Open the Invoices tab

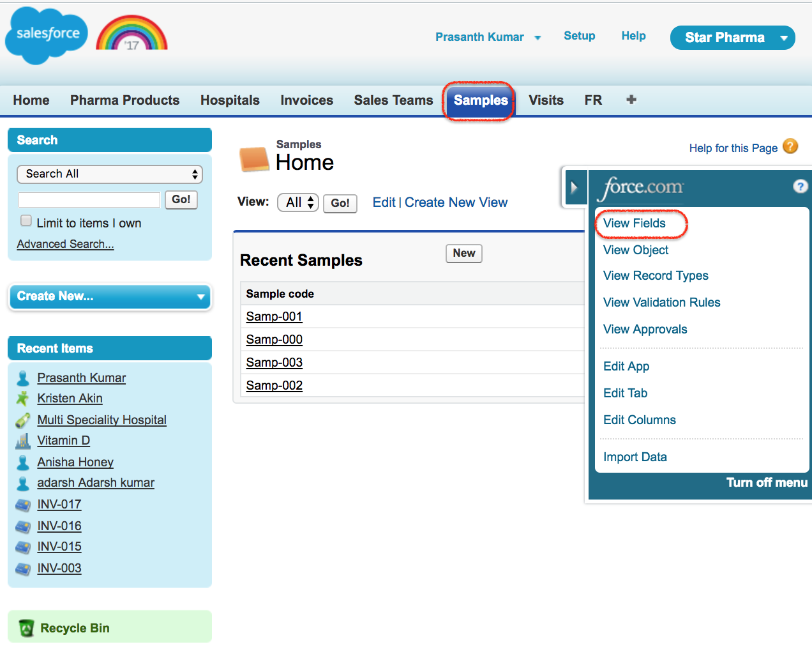(306, 100)
